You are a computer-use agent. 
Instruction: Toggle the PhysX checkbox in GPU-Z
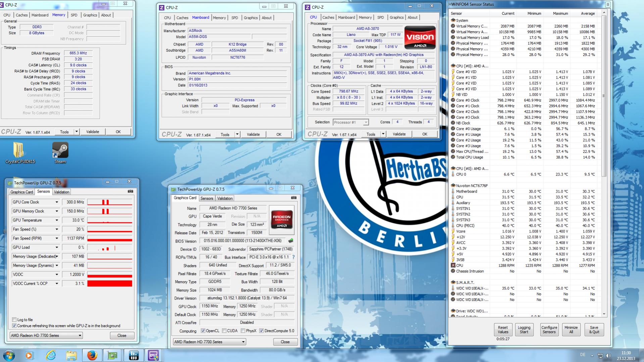pos(243,331)
